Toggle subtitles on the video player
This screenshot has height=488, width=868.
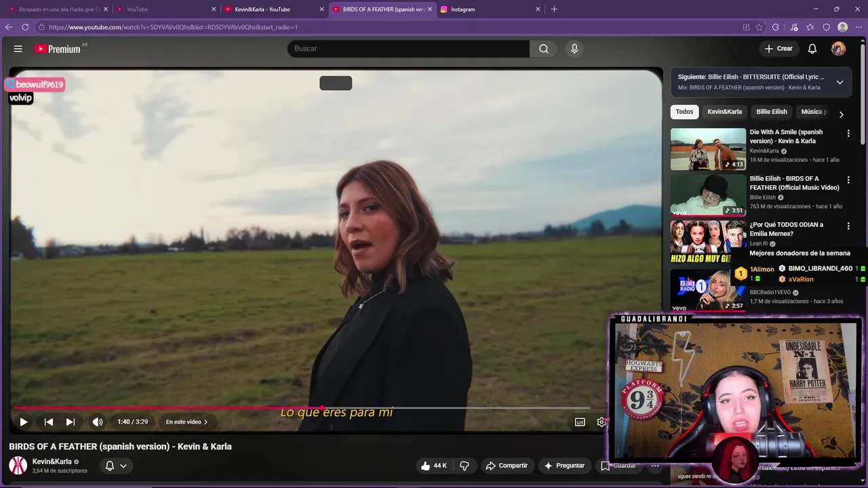[580, 422]
